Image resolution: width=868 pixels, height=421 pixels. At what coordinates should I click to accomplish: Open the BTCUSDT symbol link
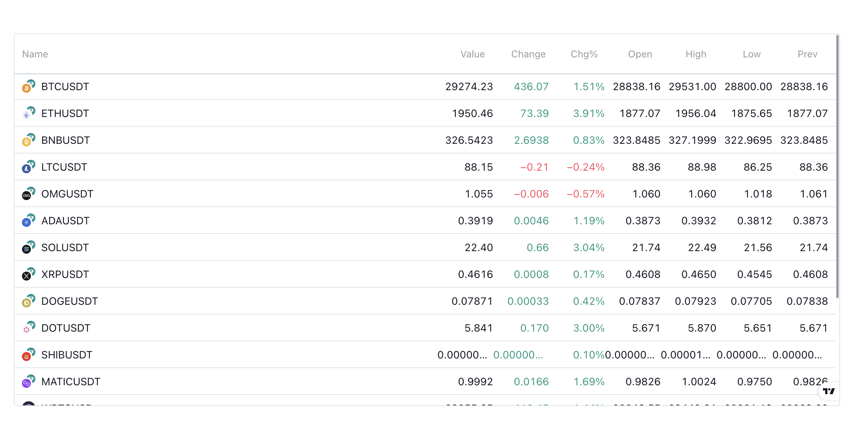[x=65, y=86]
